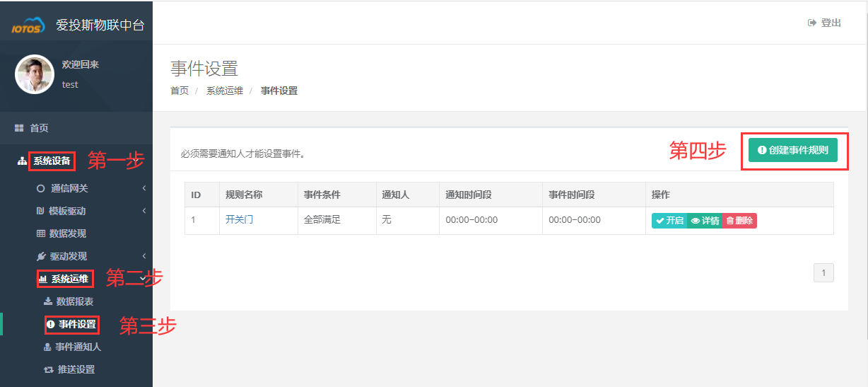This screenshot has height=387, width=868.
Task: Toggle the 系统运维 menu section
Action: coord(70,279)
